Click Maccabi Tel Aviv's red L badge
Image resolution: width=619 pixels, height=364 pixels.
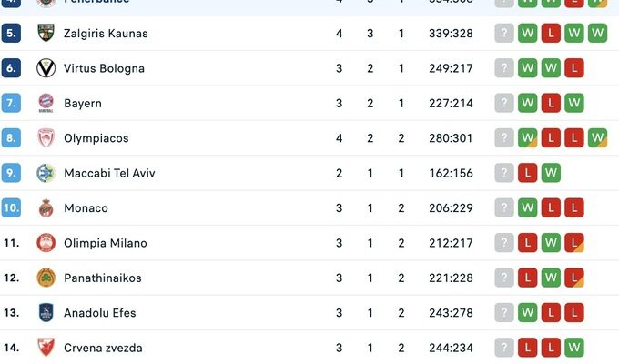coord(528,173)
